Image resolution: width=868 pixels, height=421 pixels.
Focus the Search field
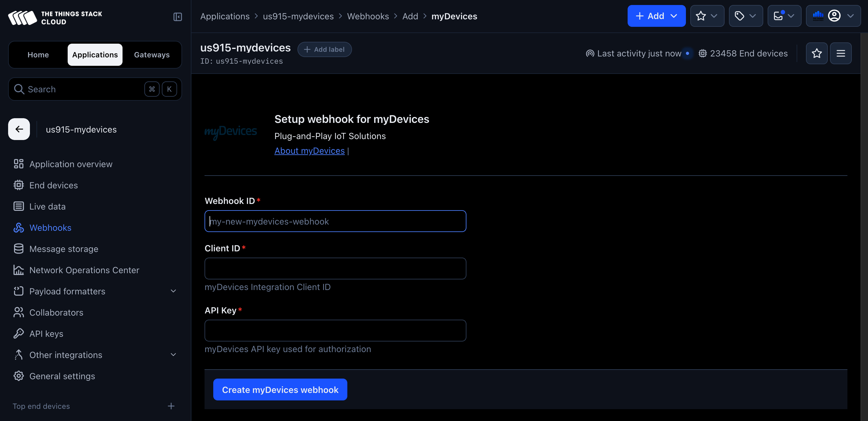coord(95,89)
